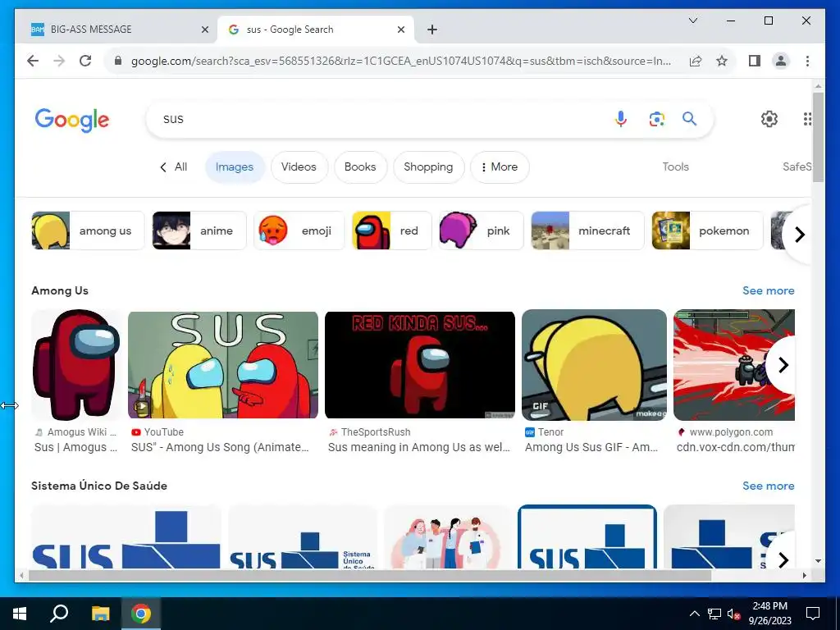Screen dimensions: 840x630
Task: Show next Among Us row images
Action: coord(783,365)
